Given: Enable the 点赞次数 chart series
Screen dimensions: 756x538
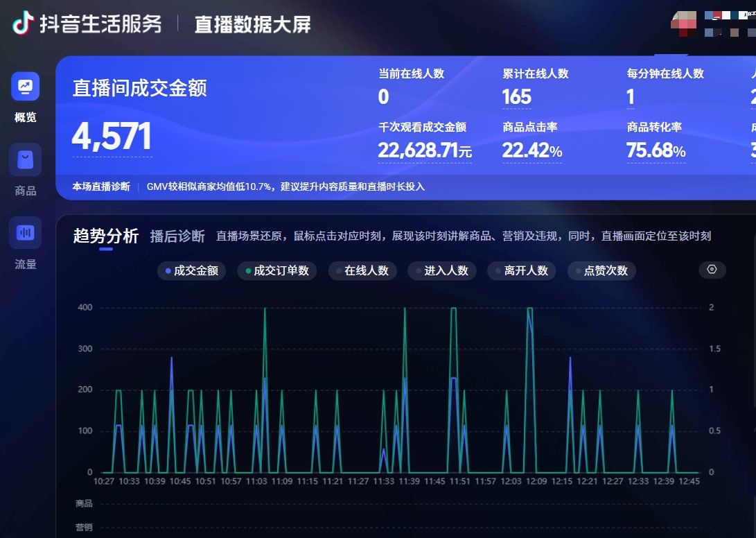Looking at the screenshot, I should click(601, 270).
